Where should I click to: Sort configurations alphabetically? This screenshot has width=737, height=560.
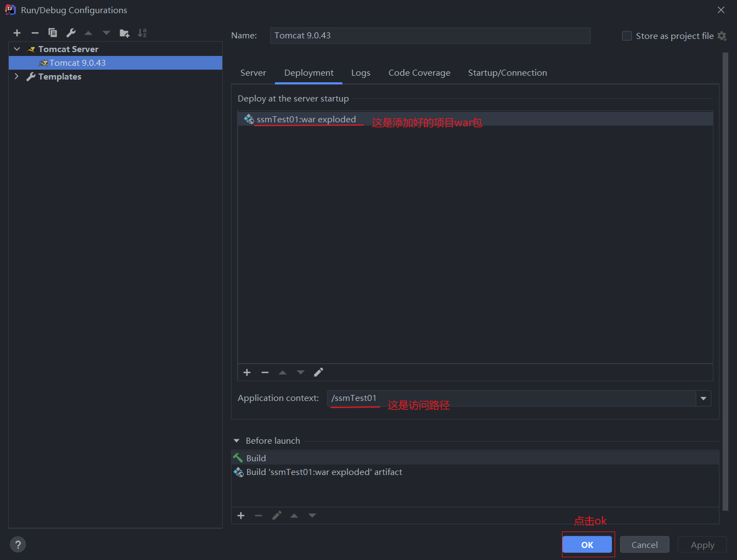pyautogui.click(x=142, y=33)
